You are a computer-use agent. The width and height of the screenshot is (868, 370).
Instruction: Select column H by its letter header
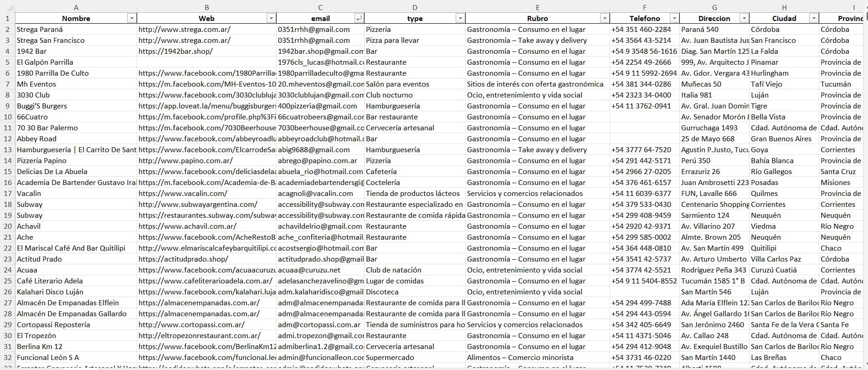point(784,7)
